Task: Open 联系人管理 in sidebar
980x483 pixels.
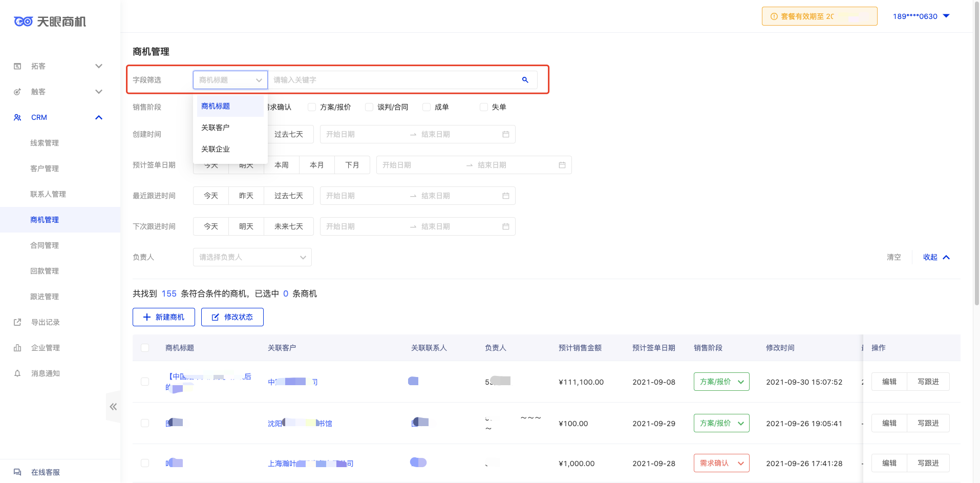Action: tap(48, 194)
